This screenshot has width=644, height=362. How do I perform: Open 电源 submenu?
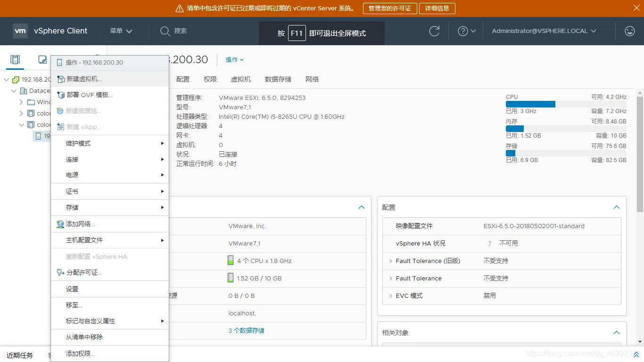110,175
